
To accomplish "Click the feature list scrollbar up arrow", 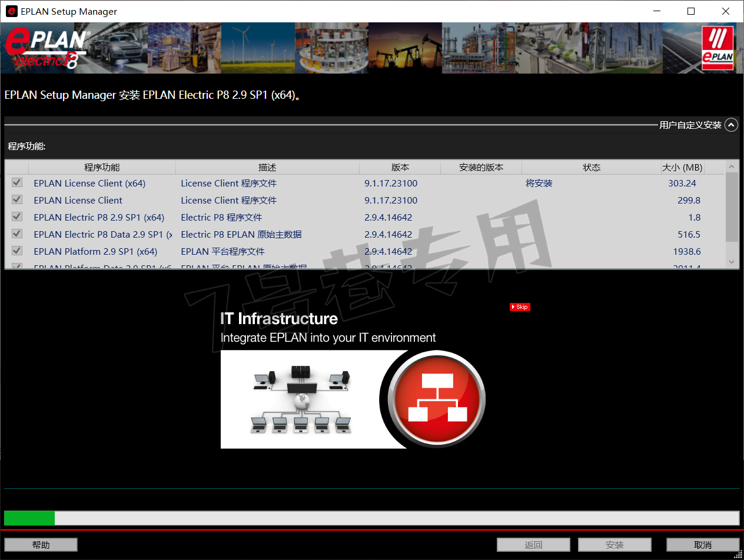I will coord(732,166).
